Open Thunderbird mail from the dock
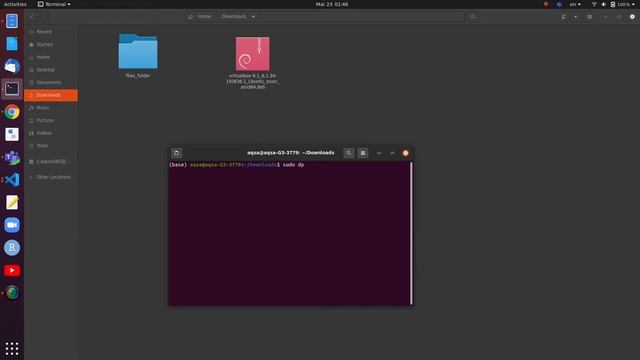 coord(12,66)
